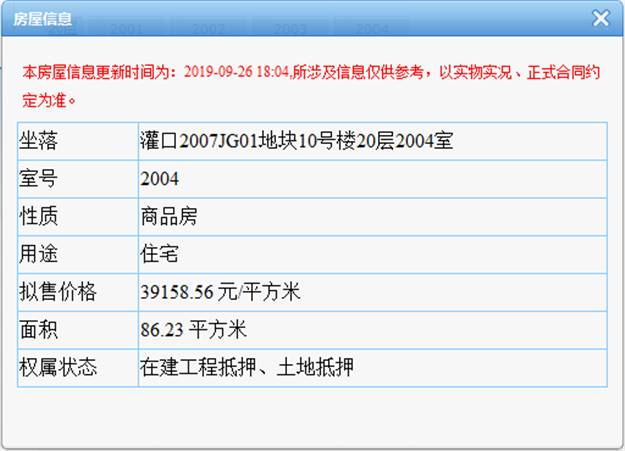
Task: Select the 拟售价格 label cell
Action: 58,293
